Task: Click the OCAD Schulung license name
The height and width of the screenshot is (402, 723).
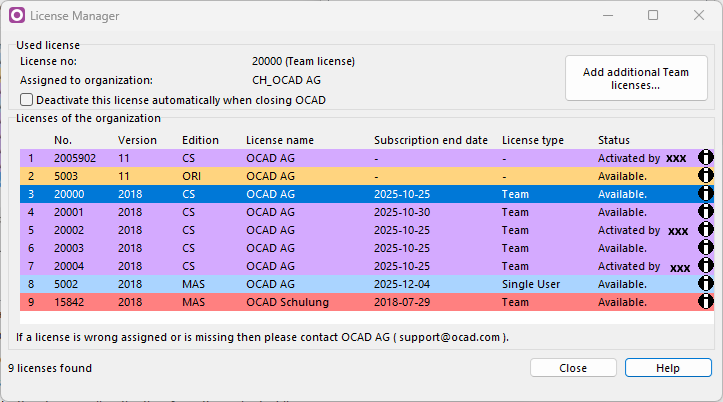Action: click(287, 302)
